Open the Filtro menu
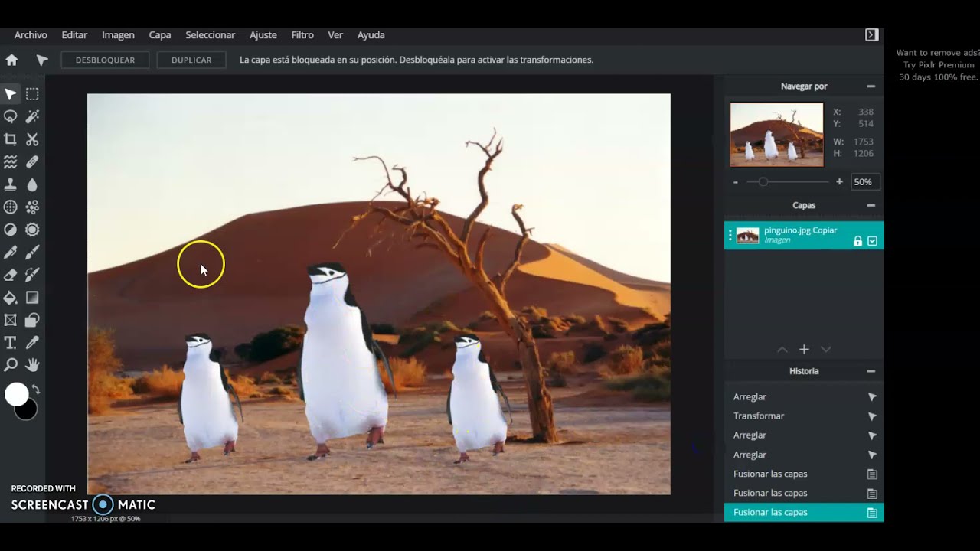 pyautogui.click(x=302, y=35)
